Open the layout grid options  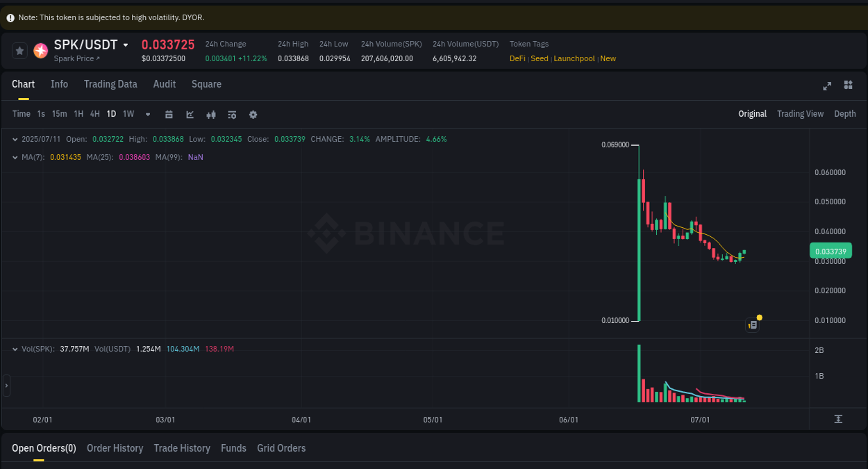[x=848, y=85]
